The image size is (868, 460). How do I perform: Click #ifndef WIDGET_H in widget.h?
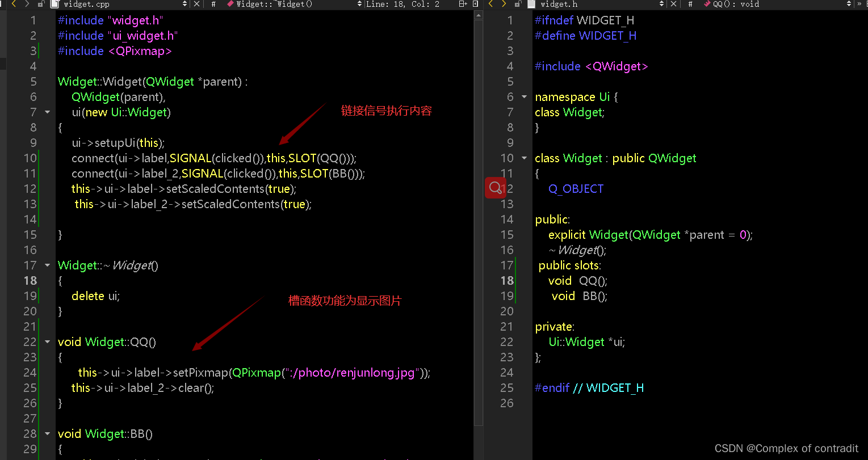coord(584,20)
